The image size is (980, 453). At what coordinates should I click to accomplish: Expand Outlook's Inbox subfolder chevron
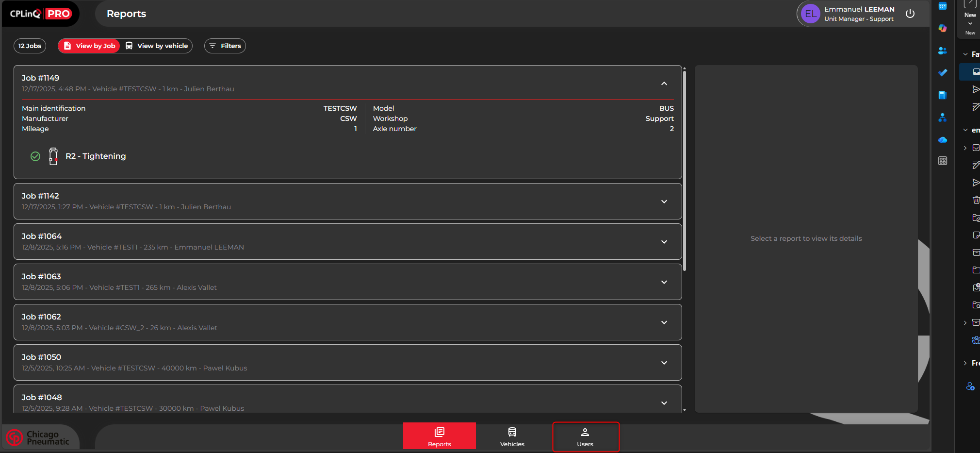[x=965, y=148]
